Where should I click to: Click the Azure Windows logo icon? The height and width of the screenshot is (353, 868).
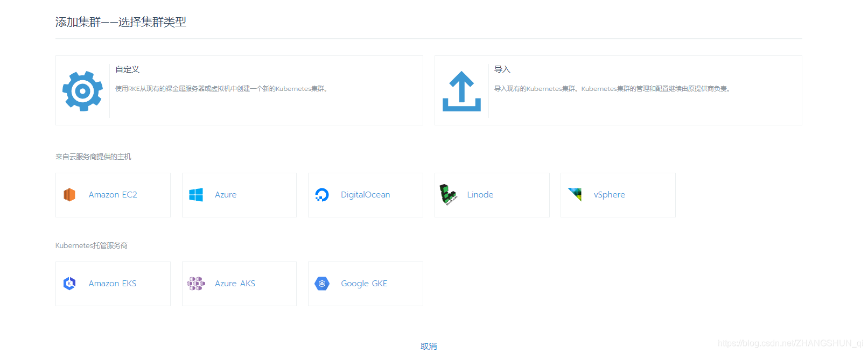(x=196, y=195)
